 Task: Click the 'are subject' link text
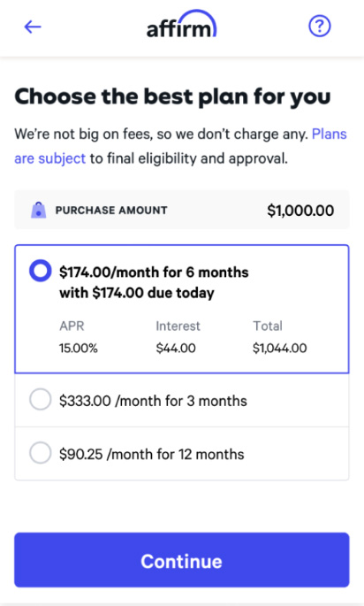(x=49, y=158)
